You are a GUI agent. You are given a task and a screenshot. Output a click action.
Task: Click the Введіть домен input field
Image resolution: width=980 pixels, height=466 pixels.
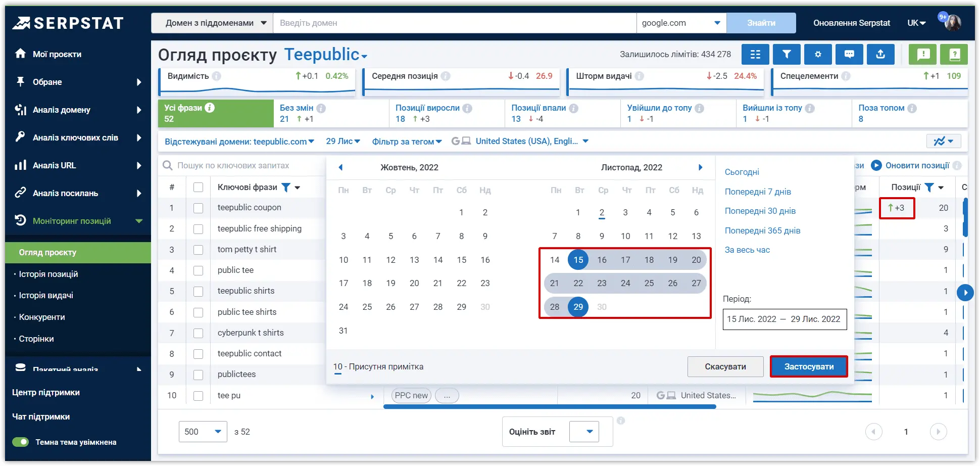click(455, 23)
